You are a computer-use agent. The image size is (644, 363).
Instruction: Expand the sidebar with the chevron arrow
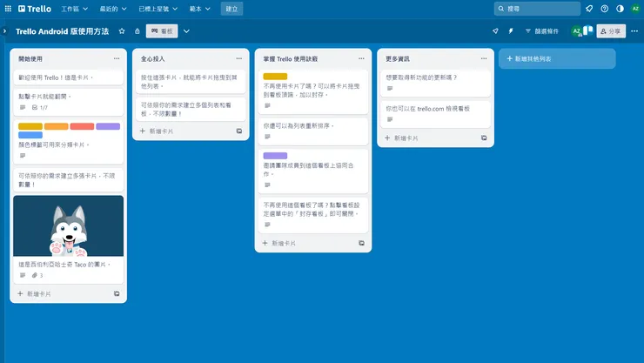(x=4, y=30)
